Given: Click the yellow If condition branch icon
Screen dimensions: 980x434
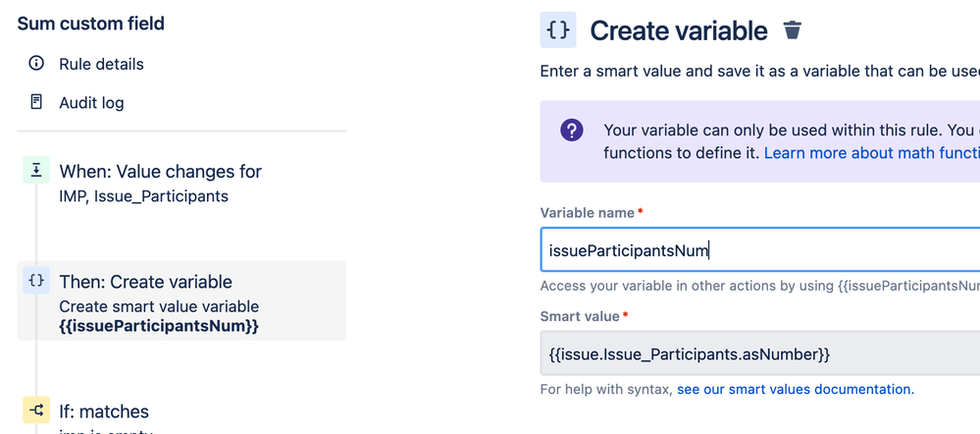Looking at the screenshot, I should pyautogui.click(x=36, y=410).
